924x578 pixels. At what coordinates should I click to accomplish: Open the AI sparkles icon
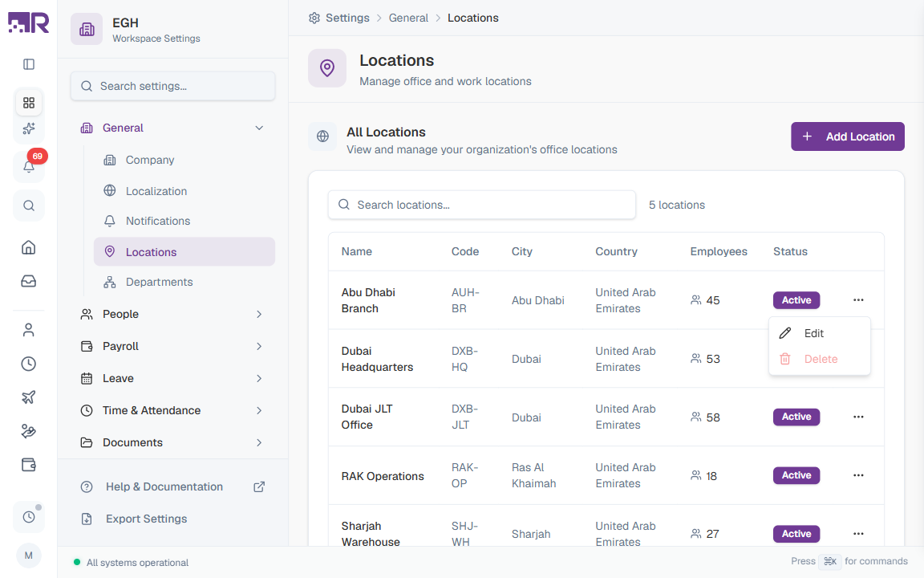click(28, 128)
